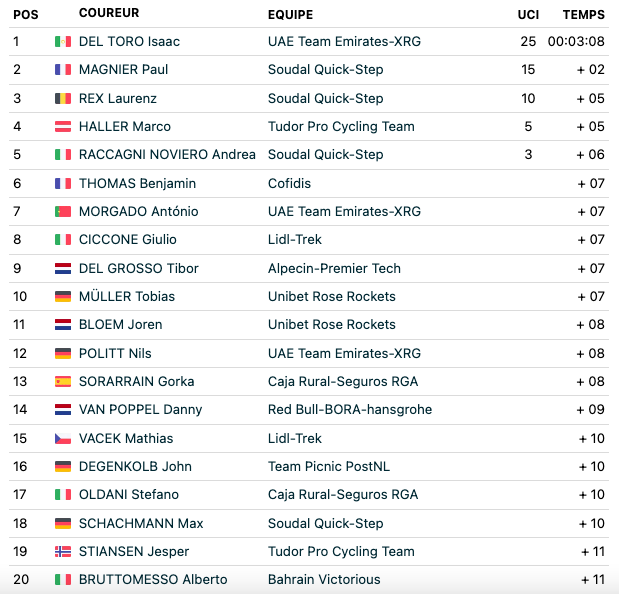Click the Czech flag beside VACEK Mathias
Image resolution: width=619 pixels, height=594 pixels.
click(x=63, y=438)
